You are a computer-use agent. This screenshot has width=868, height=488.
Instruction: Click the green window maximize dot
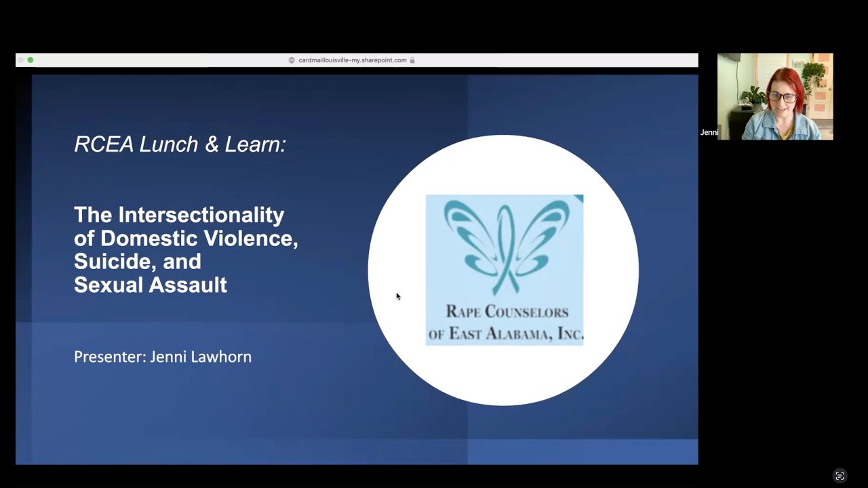coord(31,60)
